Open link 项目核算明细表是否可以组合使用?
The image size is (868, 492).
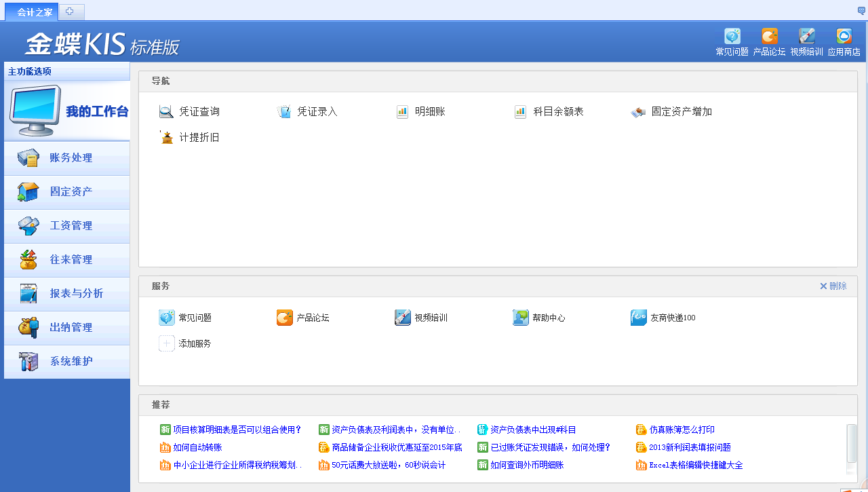pos(237,430)
